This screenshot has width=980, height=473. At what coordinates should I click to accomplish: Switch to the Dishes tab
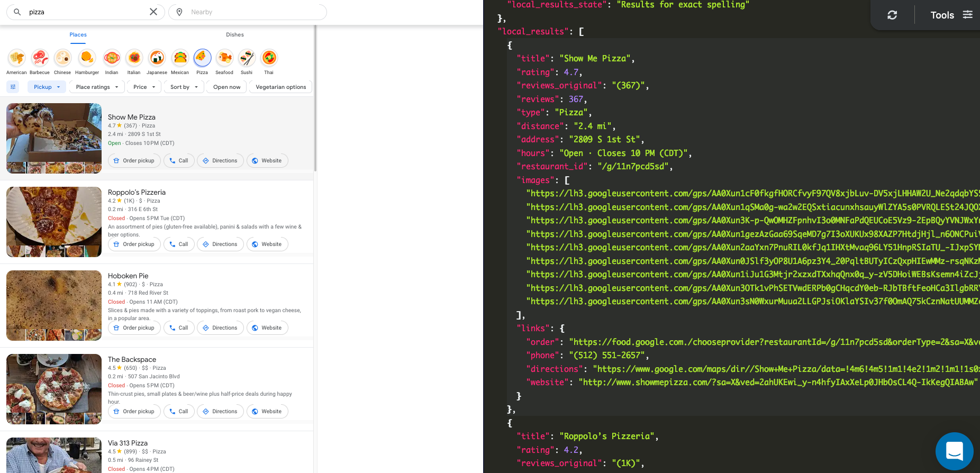click(x=235, y=35)
